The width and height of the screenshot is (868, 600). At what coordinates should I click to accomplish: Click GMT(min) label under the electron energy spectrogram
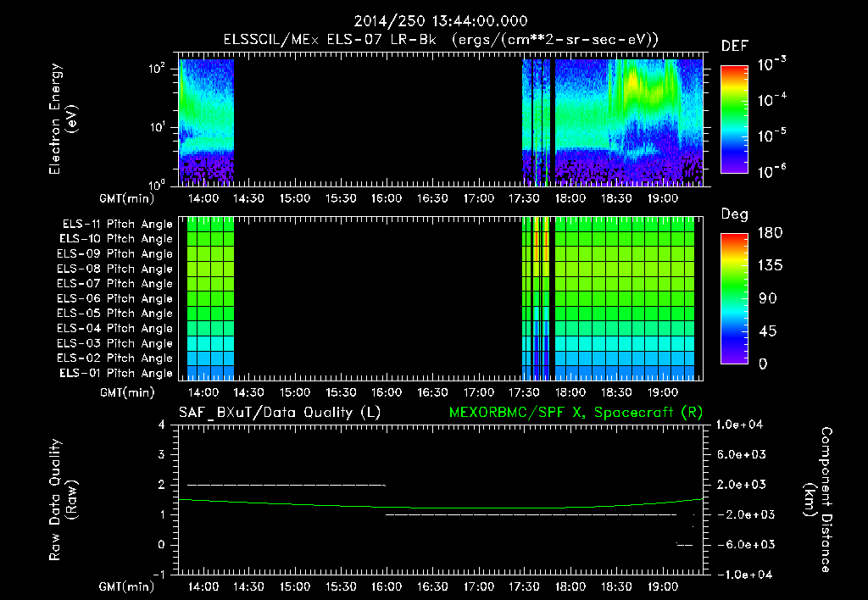pos(127,198)
